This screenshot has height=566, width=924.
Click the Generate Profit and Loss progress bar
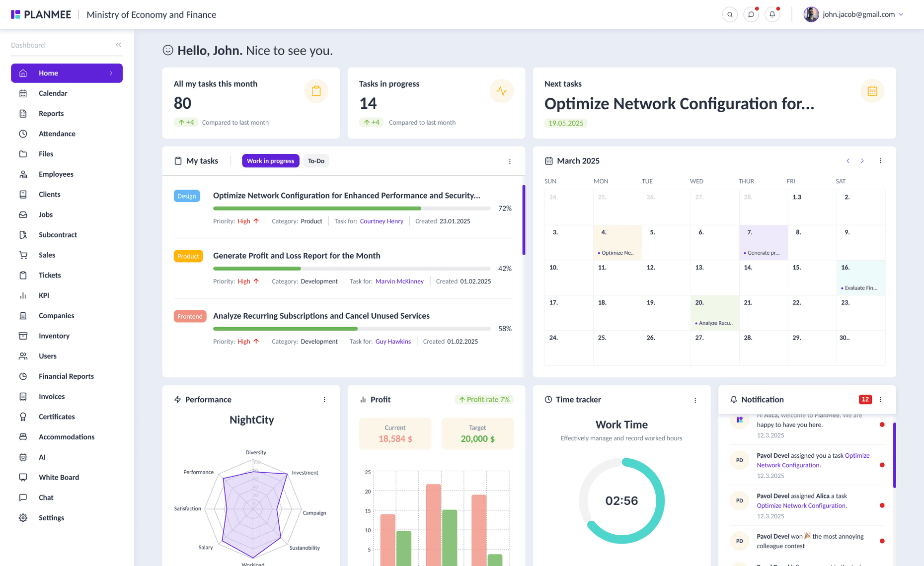(x=352, y=269)
